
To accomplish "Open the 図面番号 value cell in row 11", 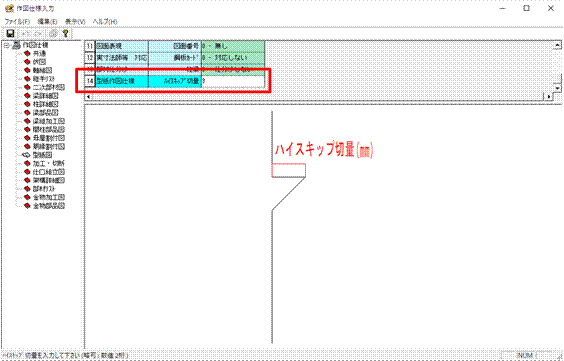I will pos(233,46).
